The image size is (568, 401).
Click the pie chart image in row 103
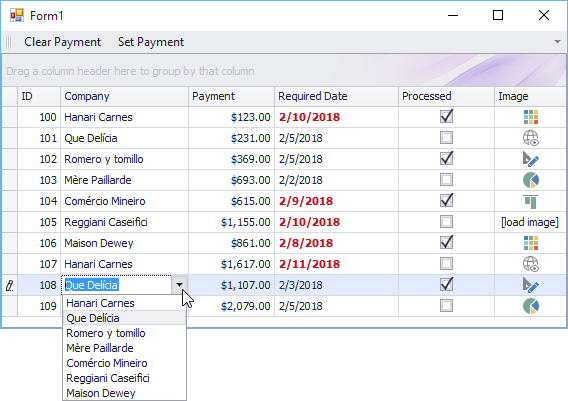click(x=531, y=180)
